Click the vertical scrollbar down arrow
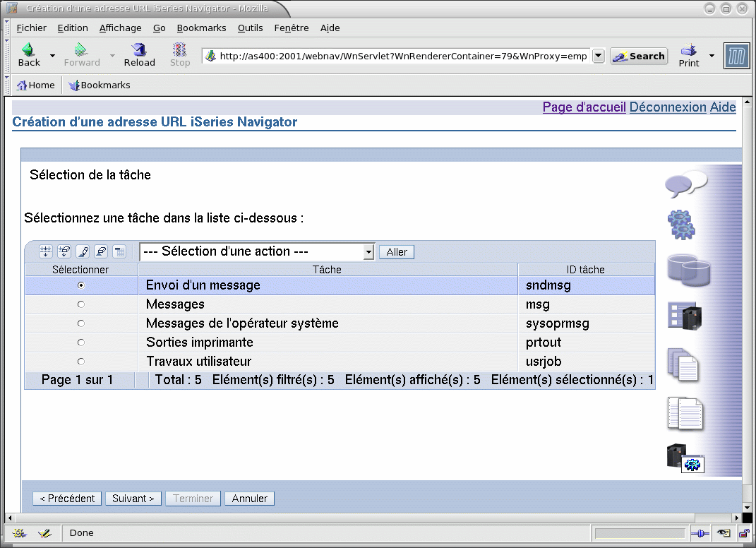Viewport: 756px width, 548px height. pos(747,508)
